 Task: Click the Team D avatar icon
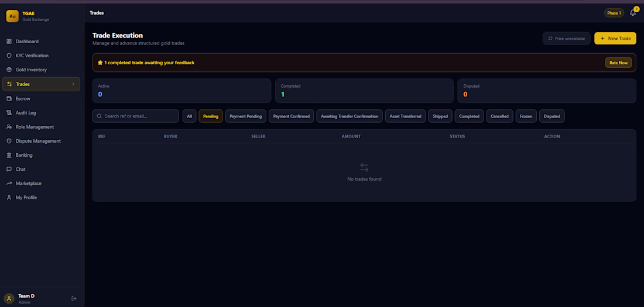pyautogui.click(x=9, y=298)
